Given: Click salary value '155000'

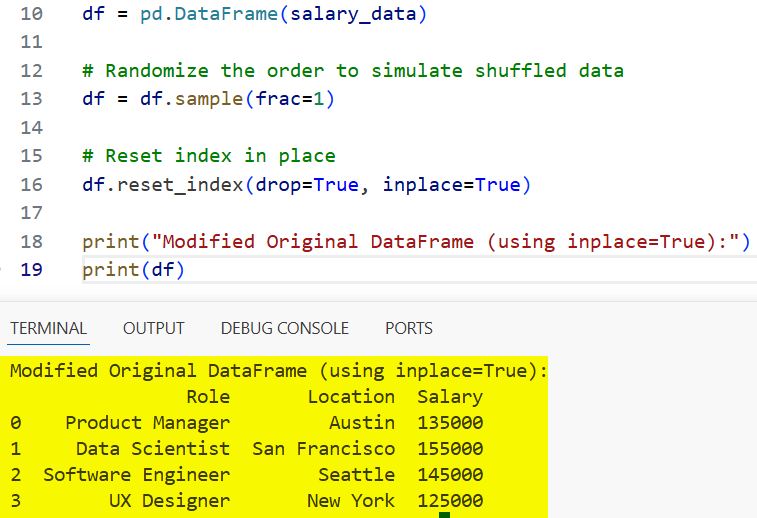Looking at the screenshot, I should coord(450,449).
